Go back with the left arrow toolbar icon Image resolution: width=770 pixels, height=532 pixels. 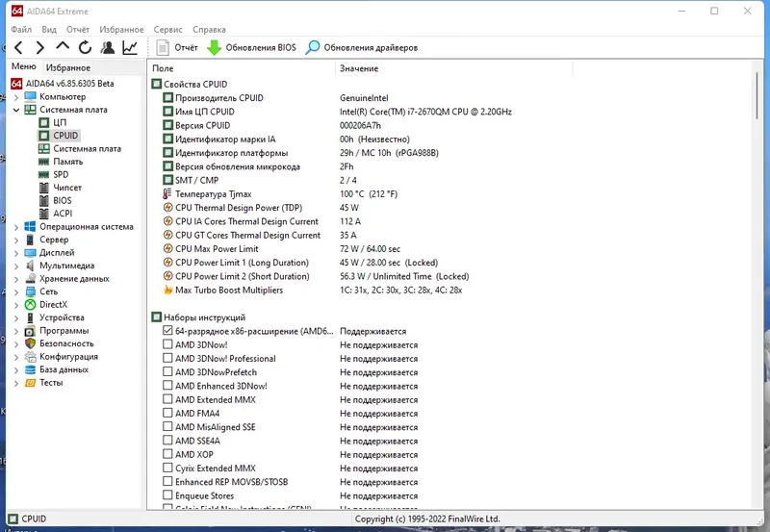18,47
